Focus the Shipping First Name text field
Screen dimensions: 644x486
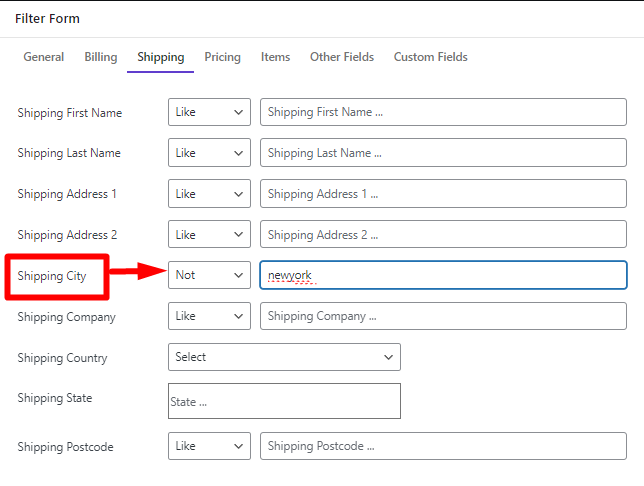point(443,112)
